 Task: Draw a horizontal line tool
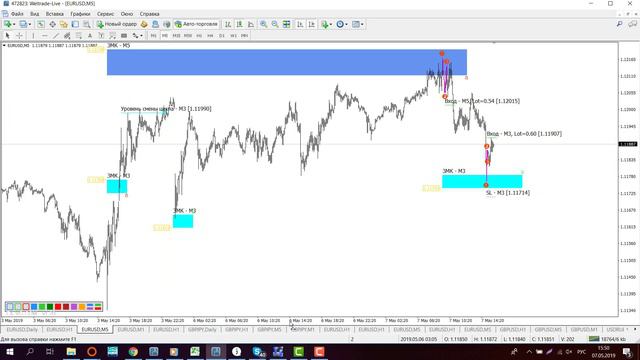point(45,36)
